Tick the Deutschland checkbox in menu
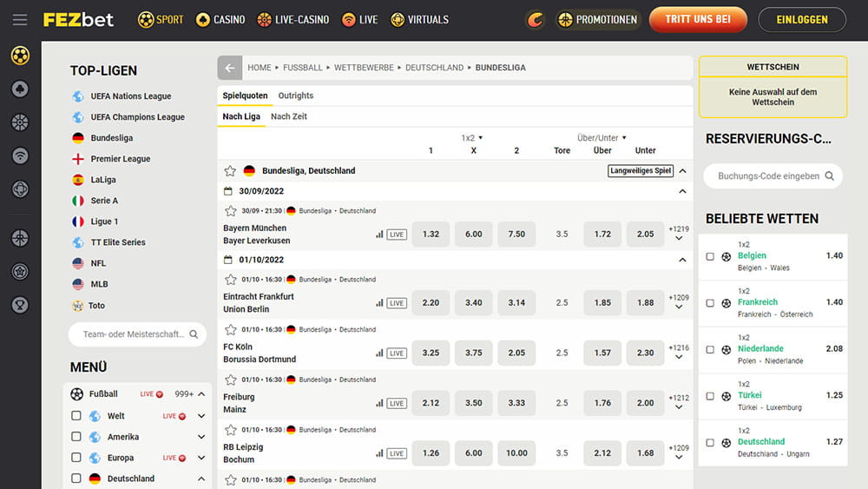The image size is (868, 489). point(76,478)
